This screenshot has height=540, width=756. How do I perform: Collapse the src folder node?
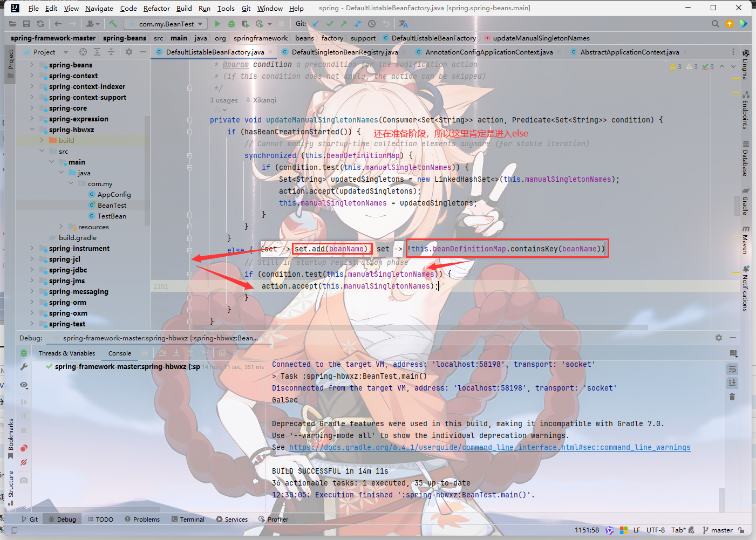click(x=42, y=151)
